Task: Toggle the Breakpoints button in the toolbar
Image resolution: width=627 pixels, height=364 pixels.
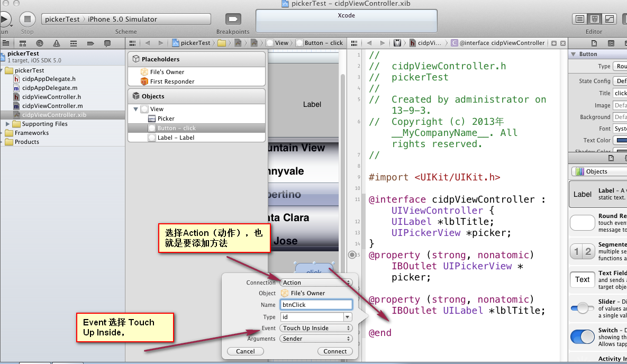Action: 233,19
